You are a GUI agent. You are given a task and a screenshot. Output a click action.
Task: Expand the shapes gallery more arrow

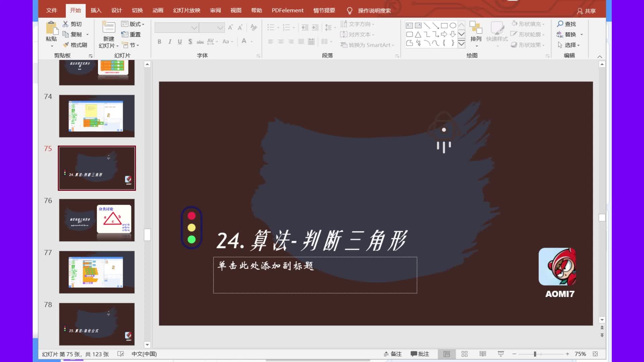(462, 43)
